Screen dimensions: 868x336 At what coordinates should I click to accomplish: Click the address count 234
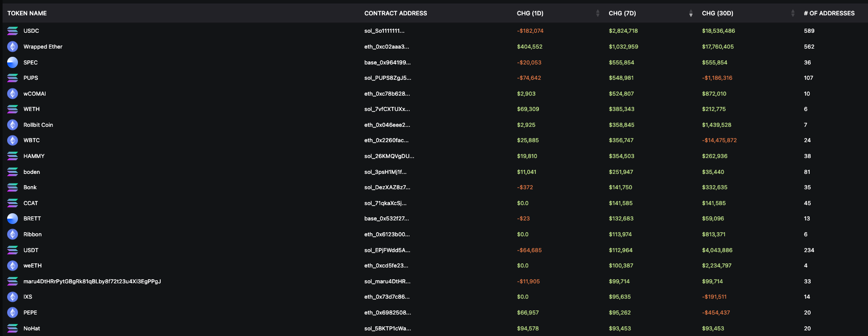coord(809,250)
